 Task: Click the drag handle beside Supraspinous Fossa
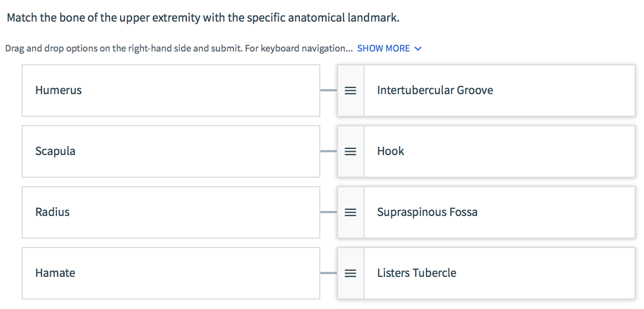click(350, 212)
